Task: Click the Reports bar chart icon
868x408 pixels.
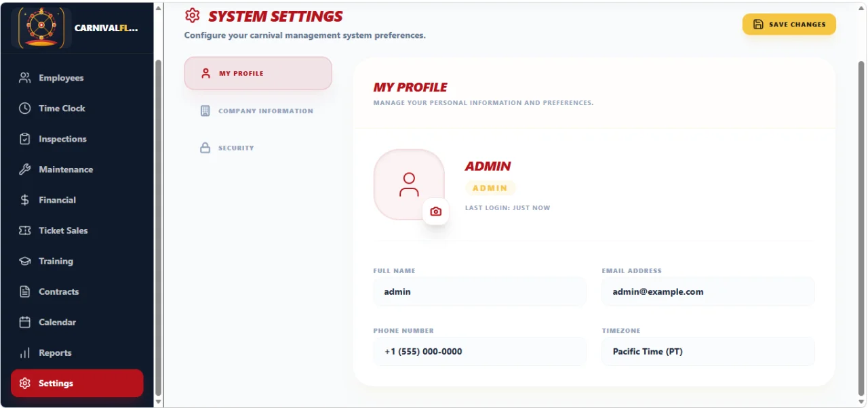Action: pos(25,353)
